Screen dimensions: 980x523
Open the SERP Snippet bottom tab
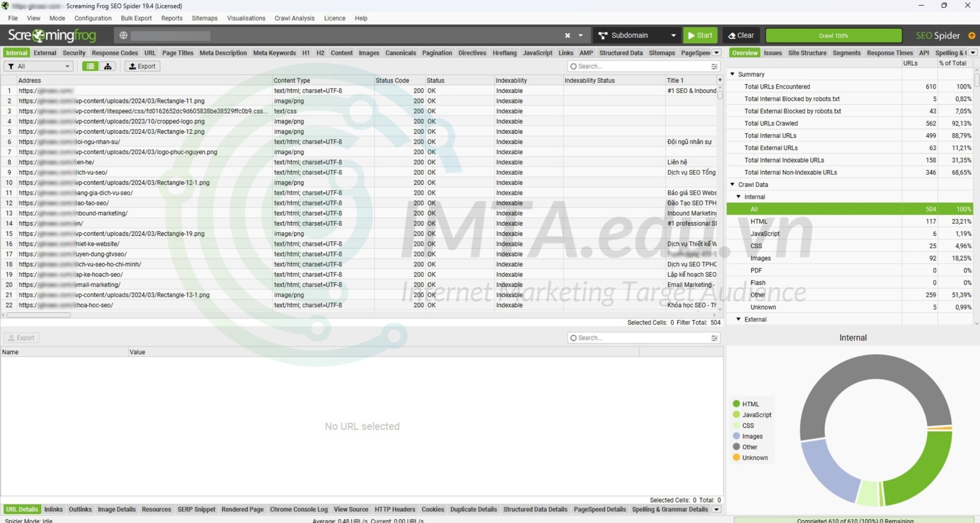point(196,509)
